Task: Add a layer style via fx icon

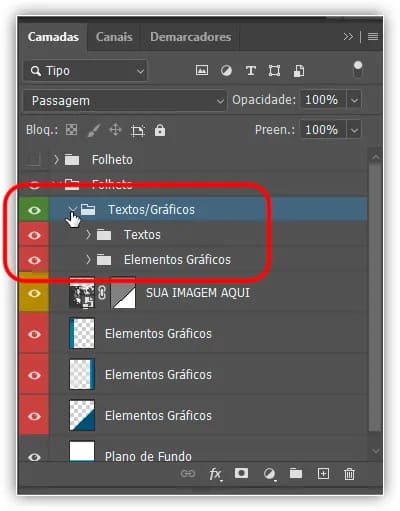Action: pos(216,474)
